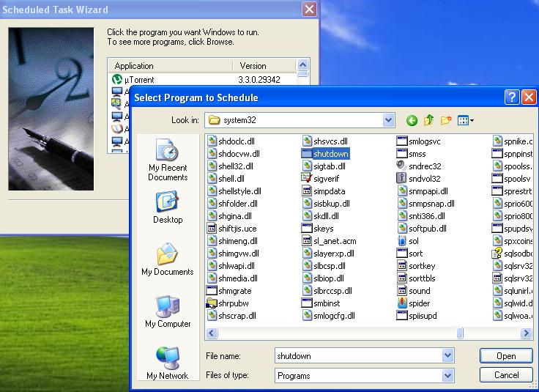539x392 pixels.
Task: Select snti386.dll in file list
Action: (x=421, y=216)
